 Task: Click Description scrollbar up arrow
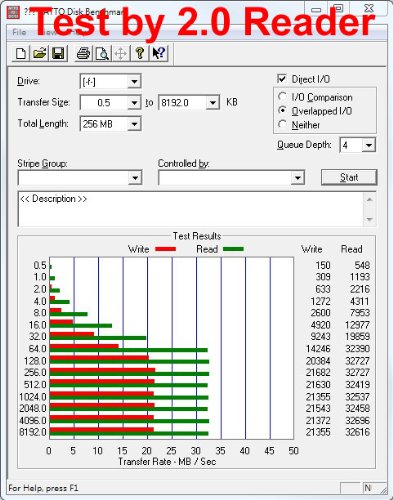[369, 199]
